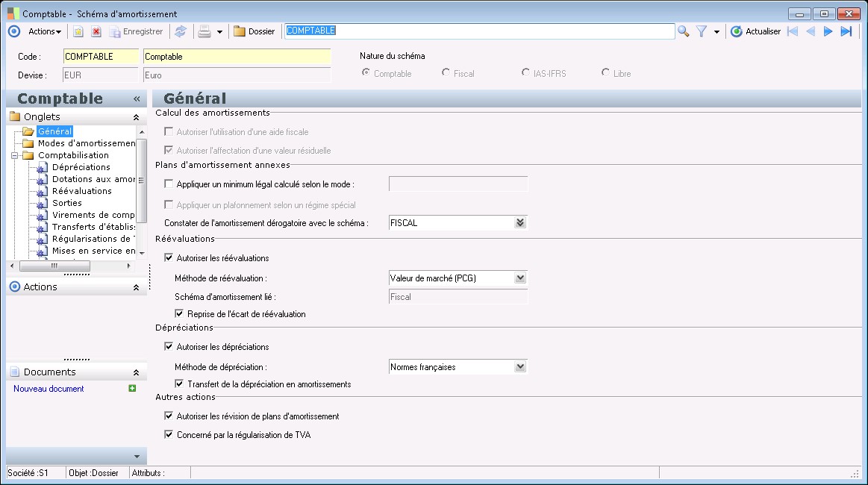Toggle Transfert de la dépréciation en amortissements
The width and height of the screenshot is (868, 485).
point(179,384)
